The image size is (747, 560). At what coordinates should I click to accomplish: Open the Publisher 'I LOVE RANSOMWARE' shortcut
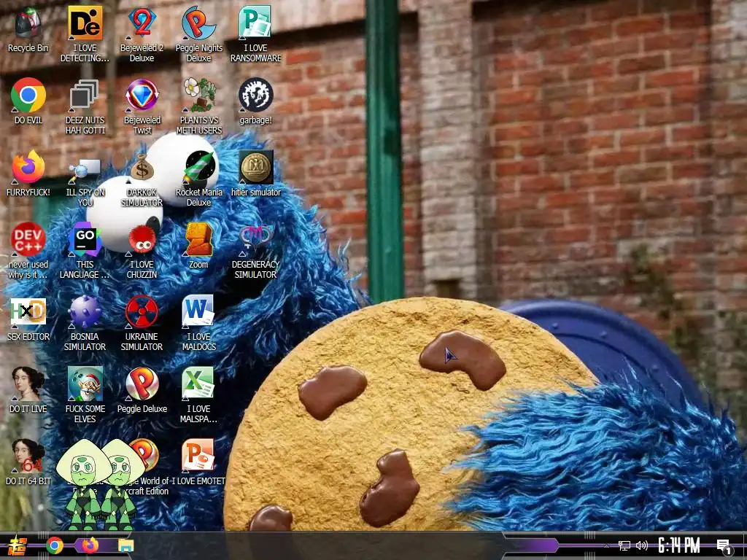(256, 34)
